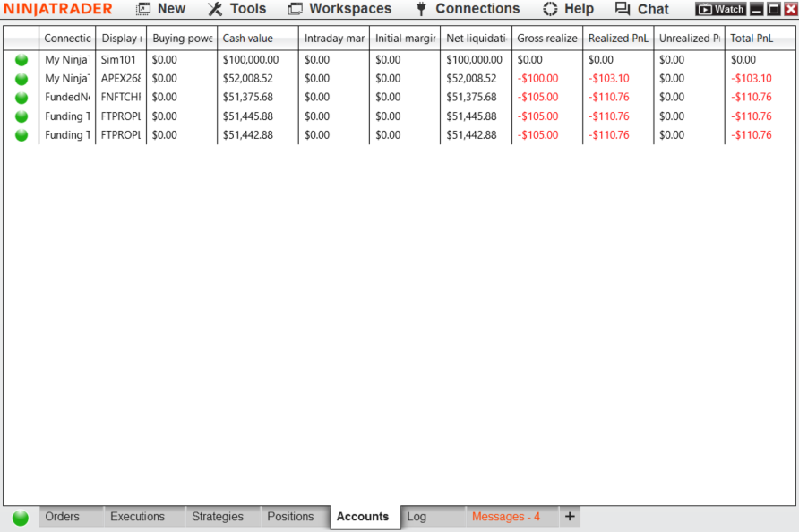Sort by Net liquidation column header
This screenshot has height=532, width=799.
click(476, 39)
